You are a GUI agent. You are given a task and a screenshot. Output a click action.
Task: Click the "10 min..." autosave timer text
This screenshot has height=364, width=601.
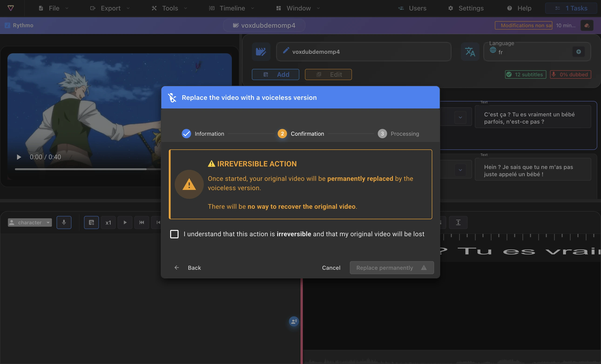[x=566, y=25]
